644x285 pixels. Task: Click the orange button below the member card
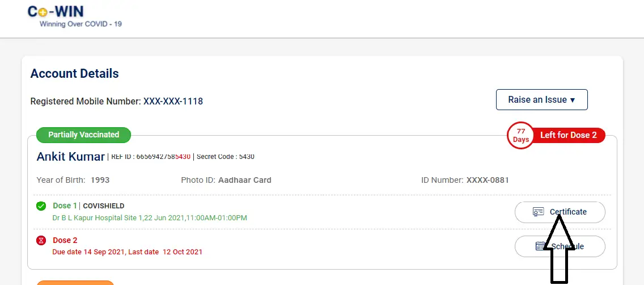click(75, 283)
